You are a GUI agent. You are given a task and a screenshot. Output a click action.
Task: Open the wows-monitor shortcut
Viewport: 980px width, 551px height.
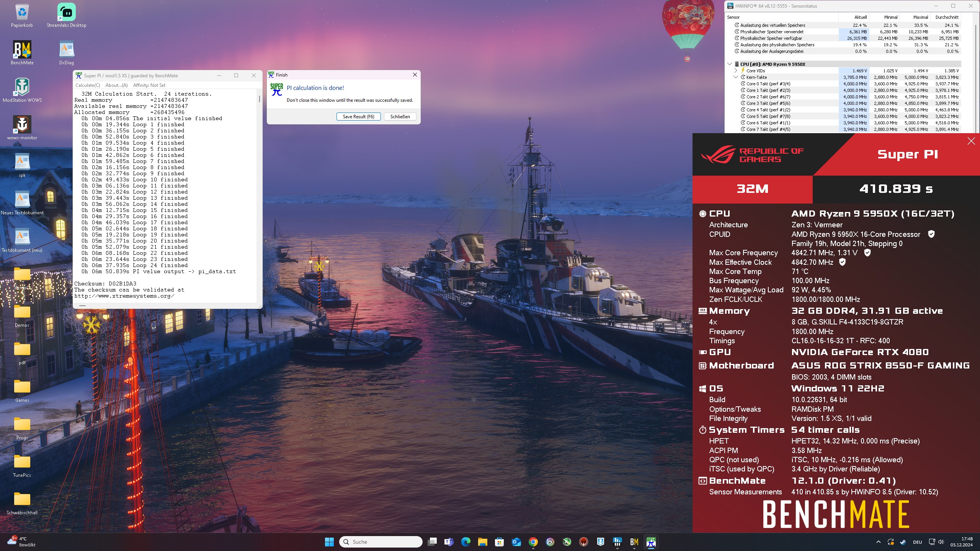click(x=22, y=128)
